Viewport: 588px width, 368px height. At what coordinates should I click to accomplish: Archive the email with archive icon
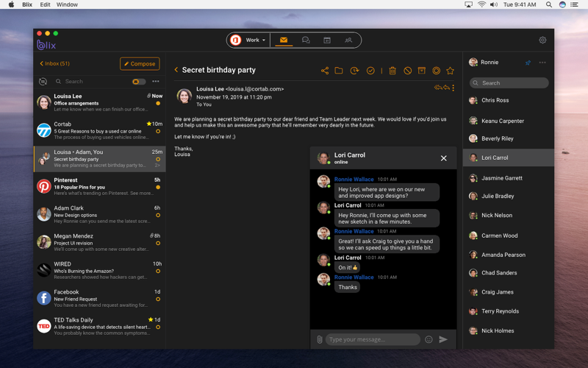coord(422,70)
